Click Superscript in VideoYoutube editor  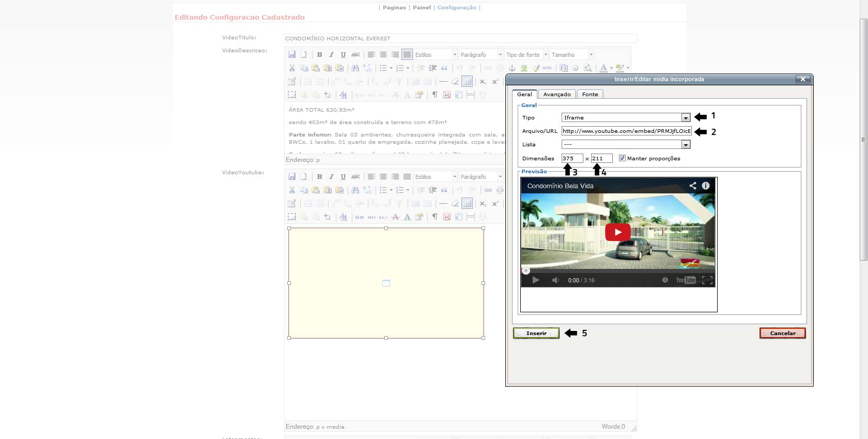pos(495,203)
